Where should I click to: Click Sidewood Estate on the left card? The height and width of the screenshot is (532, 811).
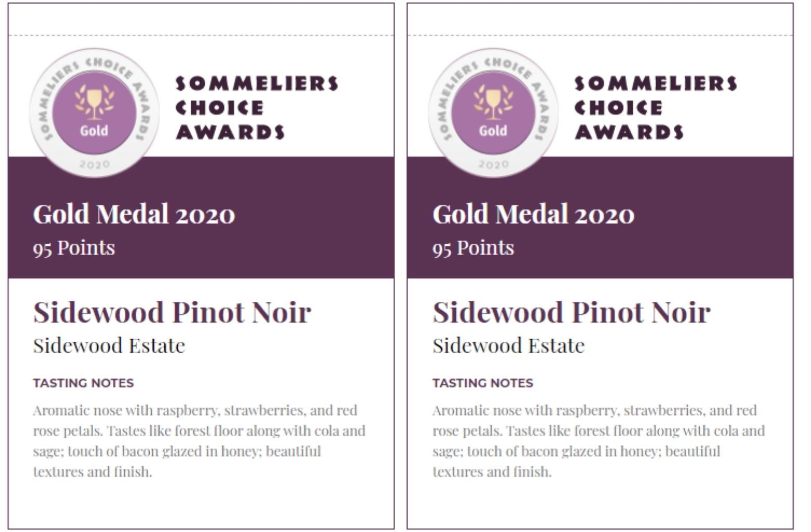tap(109, 345)
